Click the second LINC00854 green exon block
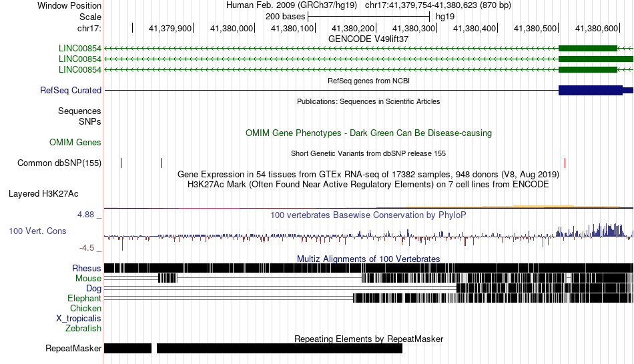Screen dimensions: 634x364 point(596,59)
